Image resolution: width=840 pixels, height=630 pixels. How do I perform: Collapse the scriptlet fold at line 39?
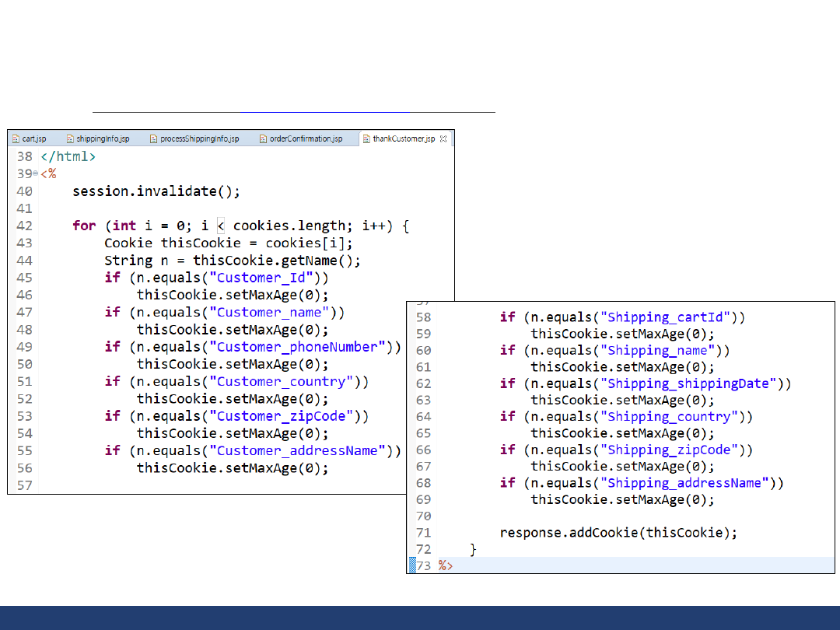tap(36, 173)
